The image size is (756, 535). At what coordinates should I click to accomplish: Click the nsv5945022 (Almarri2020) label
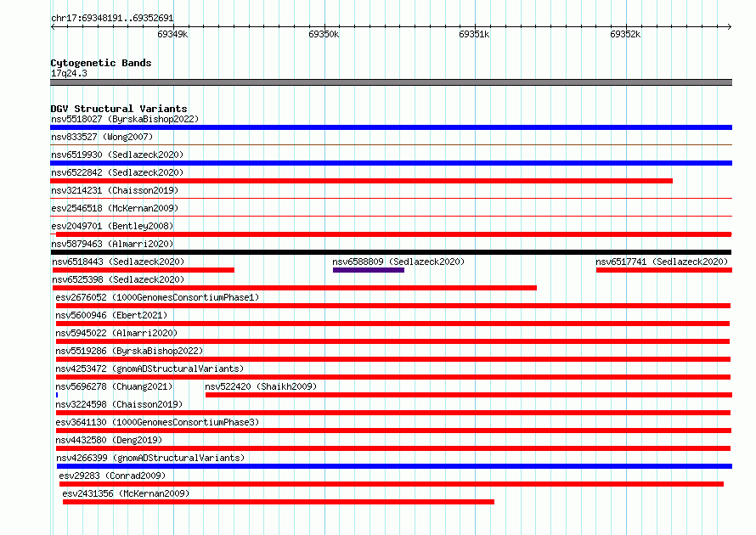coord(116,333)
